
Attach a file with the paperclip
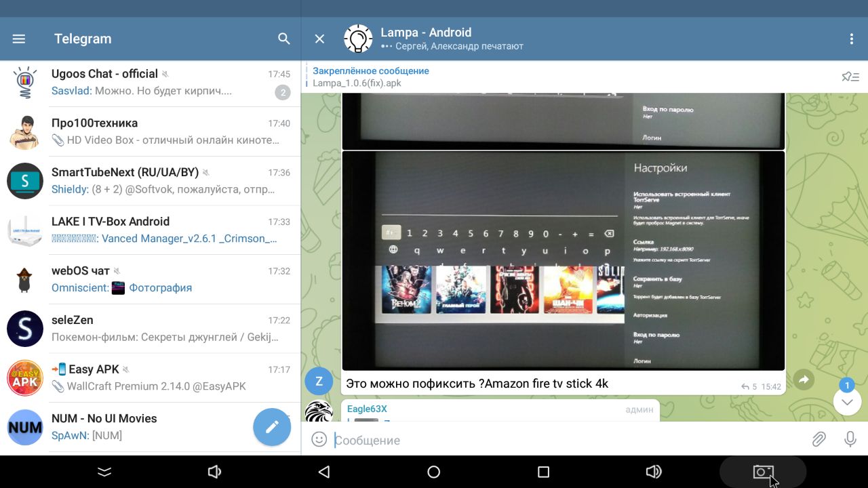coord(819,439)
